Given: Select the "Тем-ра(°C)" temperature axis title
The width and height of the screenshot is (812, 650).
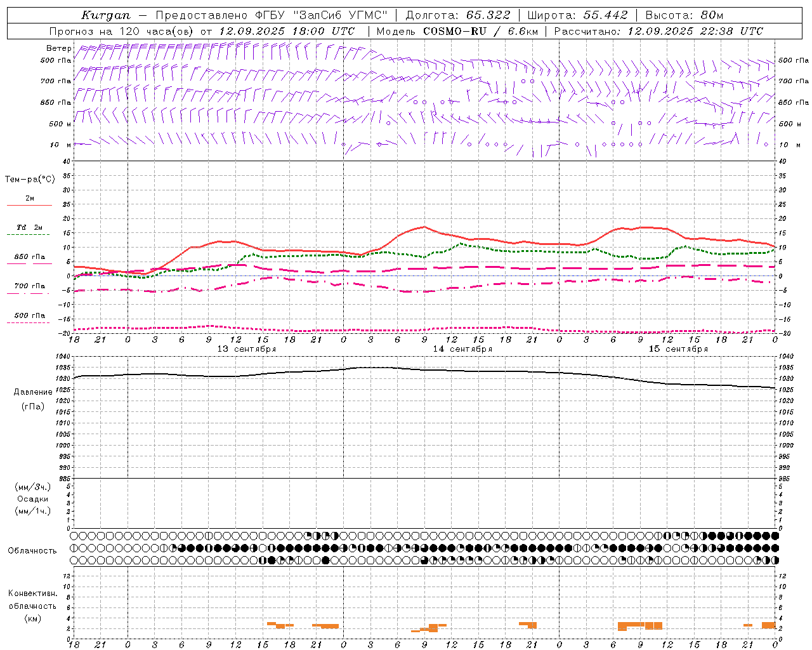Looking at the screenshot, I should tap(30, 180).
